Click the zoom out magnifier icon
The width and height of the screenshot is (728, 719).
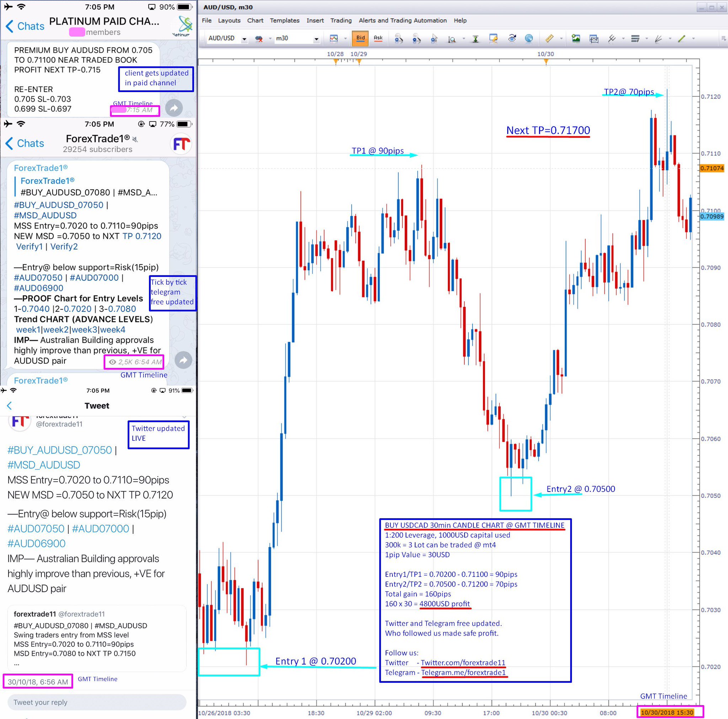416,38
